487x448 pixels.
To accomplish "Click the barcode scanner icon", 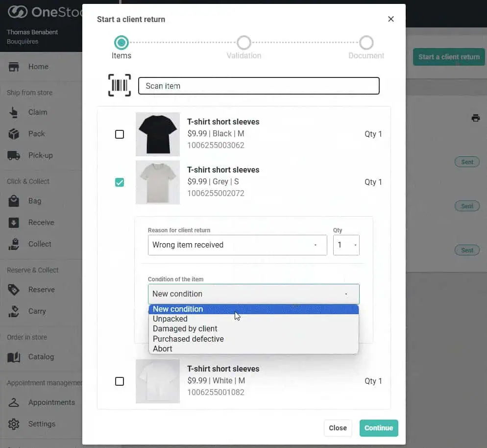I will pos(119,85).
